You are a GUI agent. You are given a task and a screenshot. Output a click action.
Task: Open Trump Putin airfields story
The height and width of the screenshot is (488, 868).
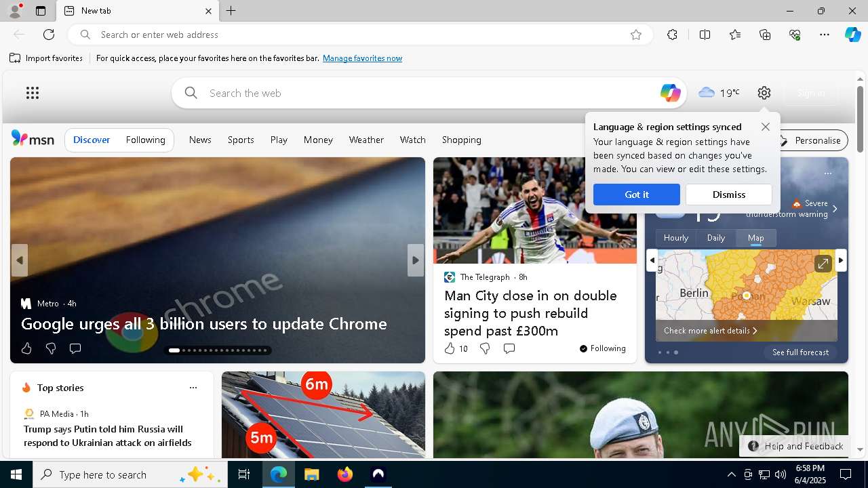(108, 436)
